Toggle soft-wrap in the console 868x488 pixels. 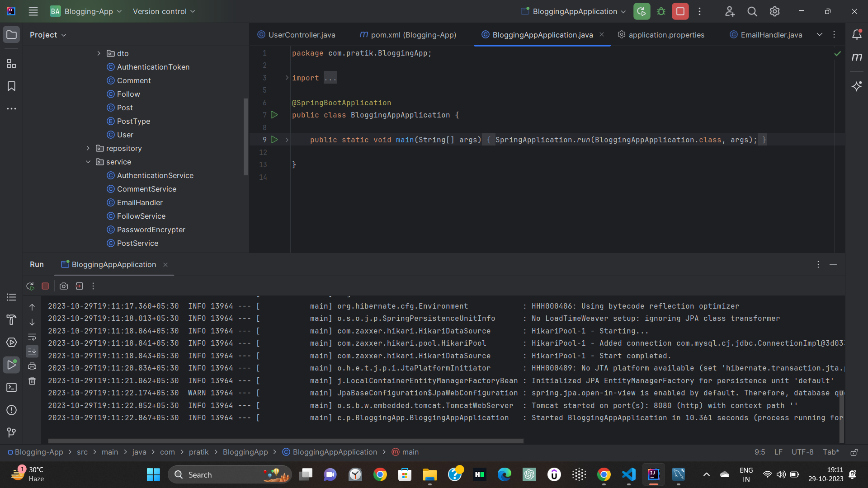coord(32,337)
